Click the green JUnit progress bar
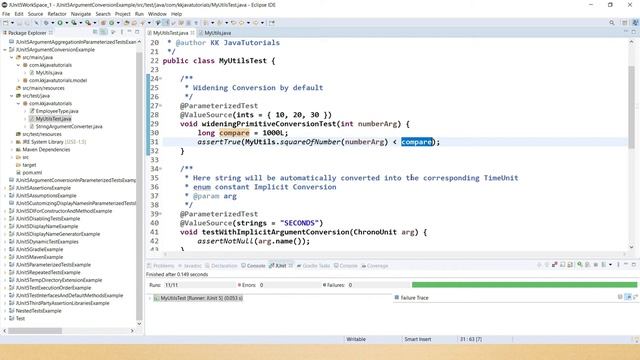 [524, 285]
